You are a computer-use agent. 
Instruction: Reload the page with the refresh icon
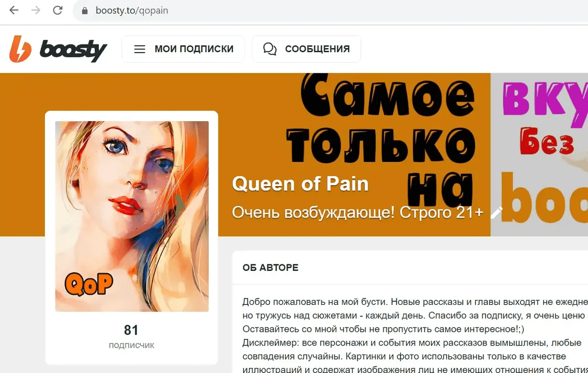pos(57,10)
